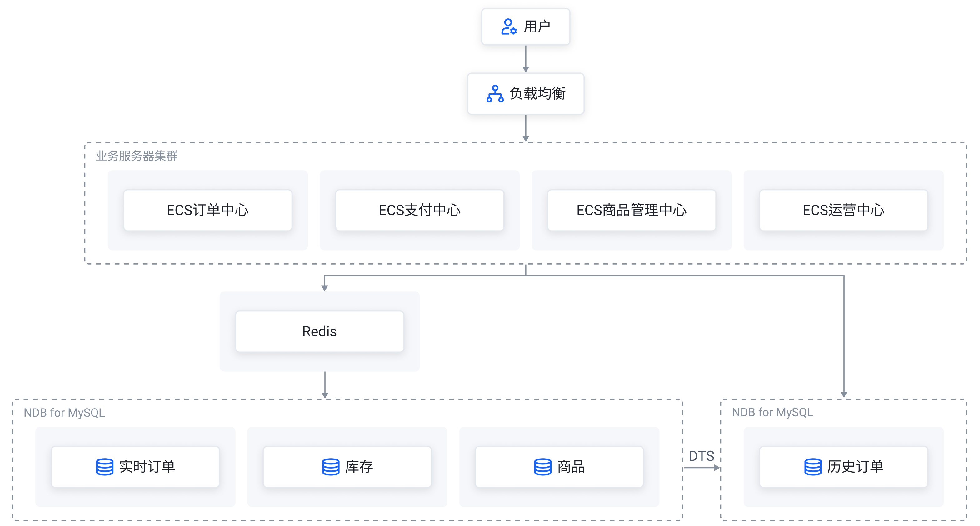Click the DTS label text
This screenshot has width=980, height=526.
(x=702, y=456)
